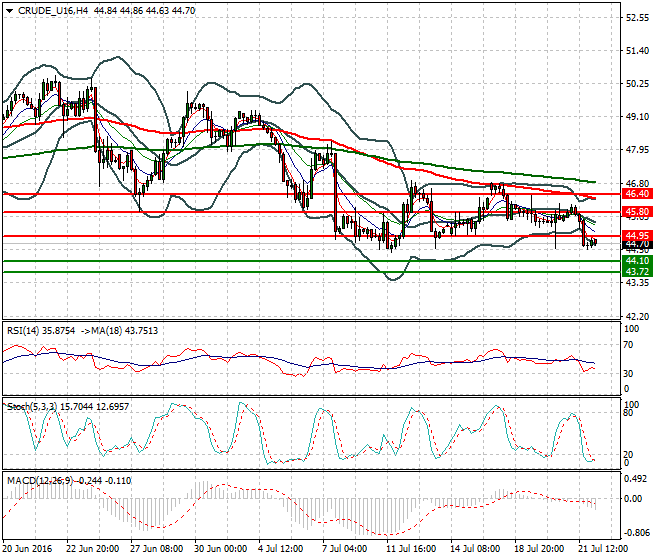
Task: Select the 27 Jun 08:00 time label
Action: tap(157, 549)
